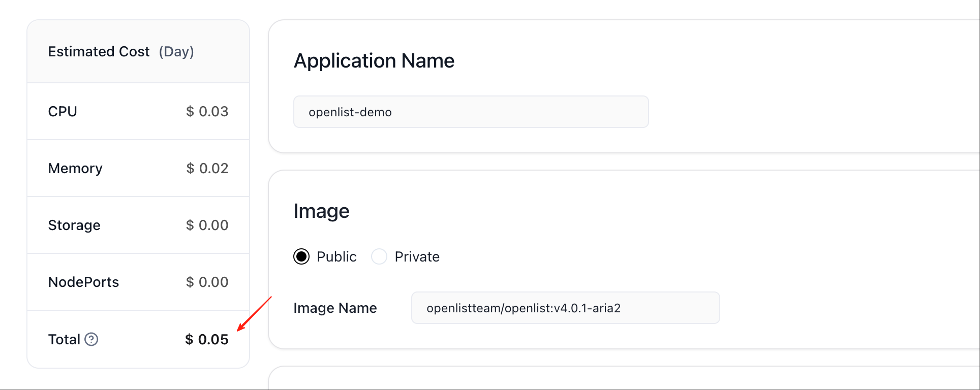The width and height of the screenshot is (980, 390).
Task: Click the Image Name field label
Action: point(335,308)
